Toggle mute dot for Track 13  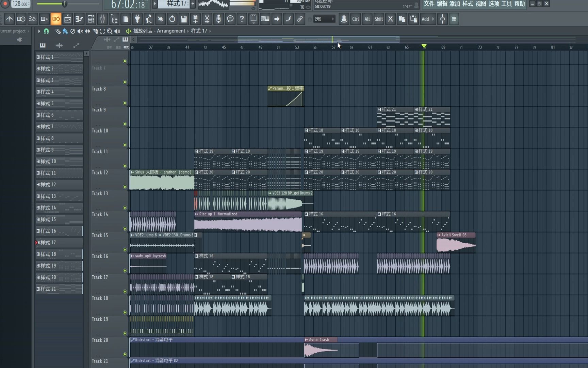pyautogui.click(x=125, y=208)
